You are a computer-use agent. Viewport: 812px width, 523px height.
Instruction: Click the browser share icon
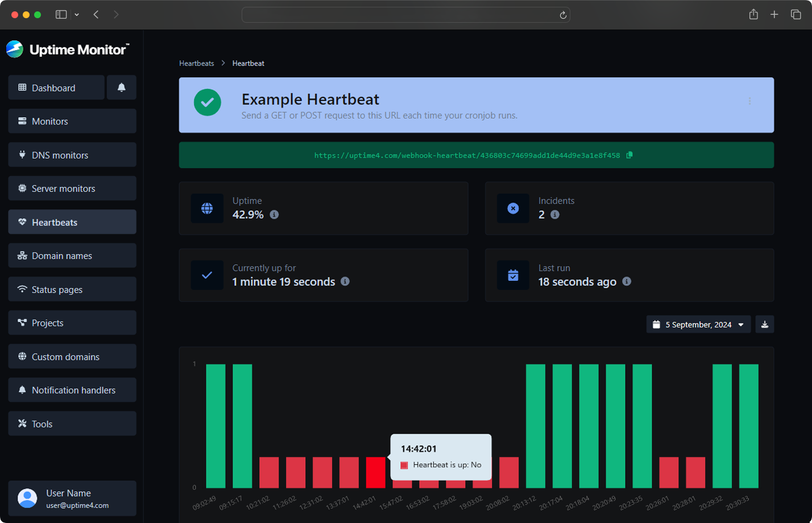click(753, 14)
